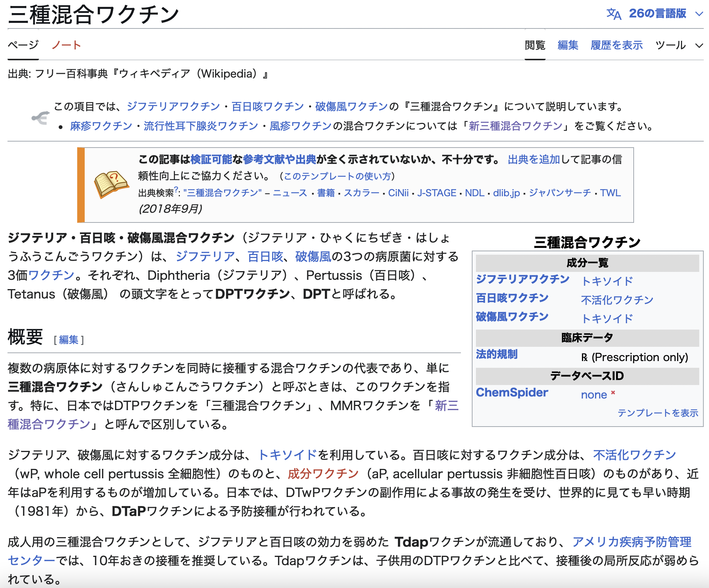This screenshot has height=588, width=709.
Task: Open the 編集 tab
Action: [x=568, y=45]
